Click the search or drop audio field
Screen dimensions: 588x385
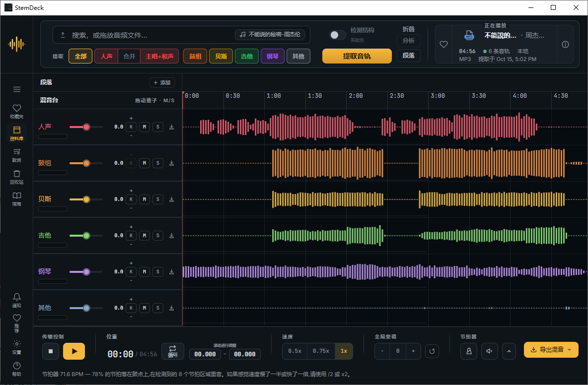coord(181,35)
